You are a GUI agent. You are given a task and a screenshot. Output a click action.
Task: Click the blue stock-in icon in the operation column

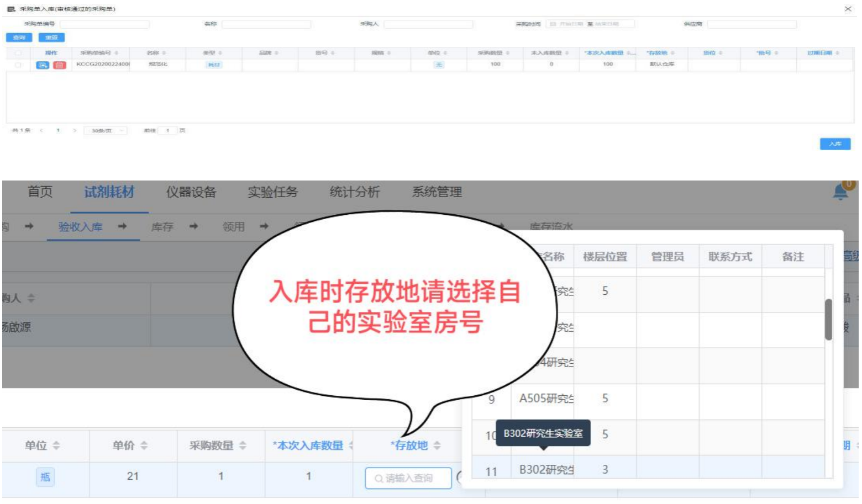42,65
